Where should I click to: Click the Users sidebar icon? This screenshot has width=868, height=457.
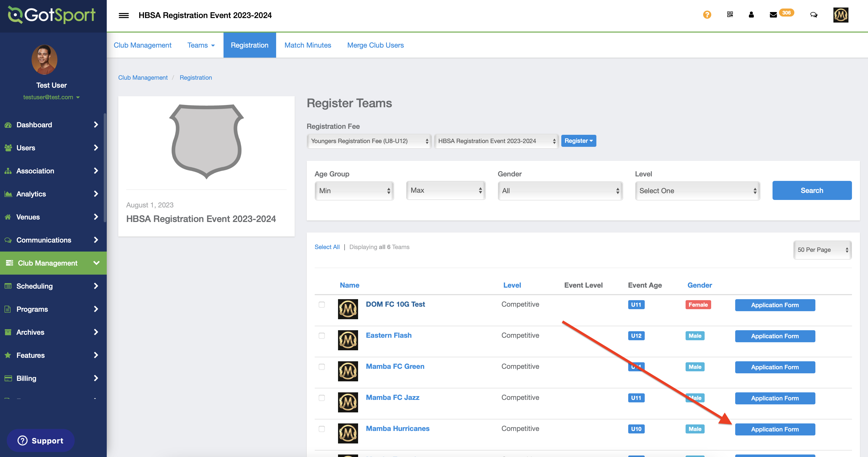pos(8,148)
